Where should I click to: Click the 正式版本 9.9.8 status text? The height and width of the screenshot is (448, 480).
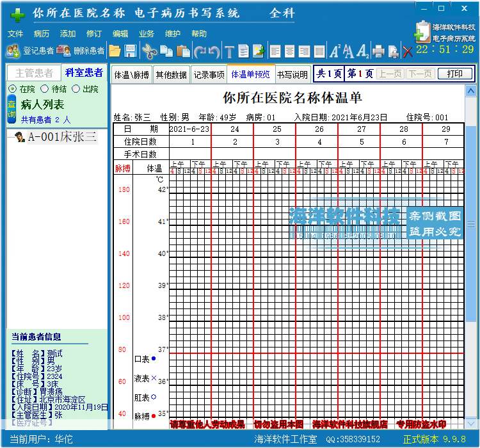(434, 439)
